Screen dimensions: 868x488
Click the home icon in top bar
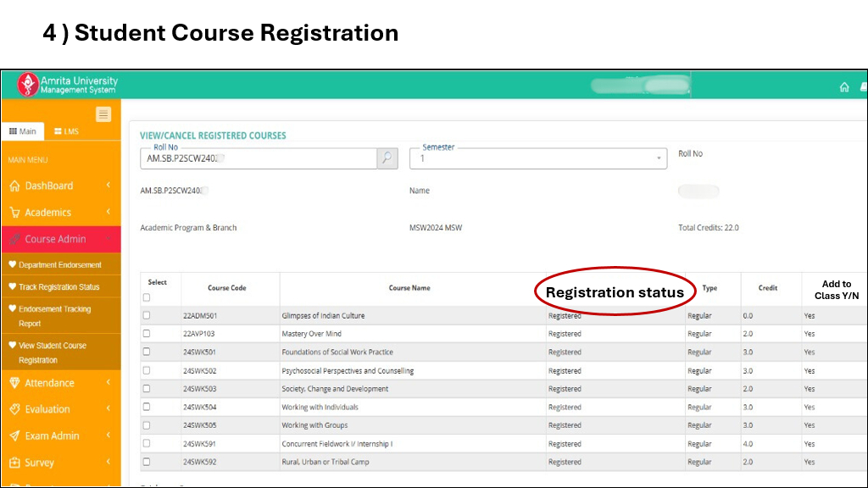pyautogui.click(x=843, y=87)
